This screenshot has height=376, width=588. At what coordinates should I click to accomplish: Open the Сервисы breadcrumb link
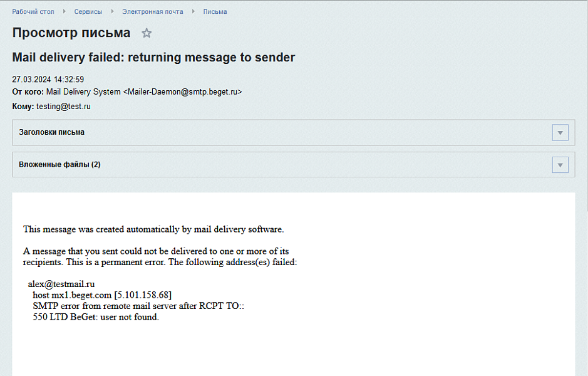coord(88,12)
